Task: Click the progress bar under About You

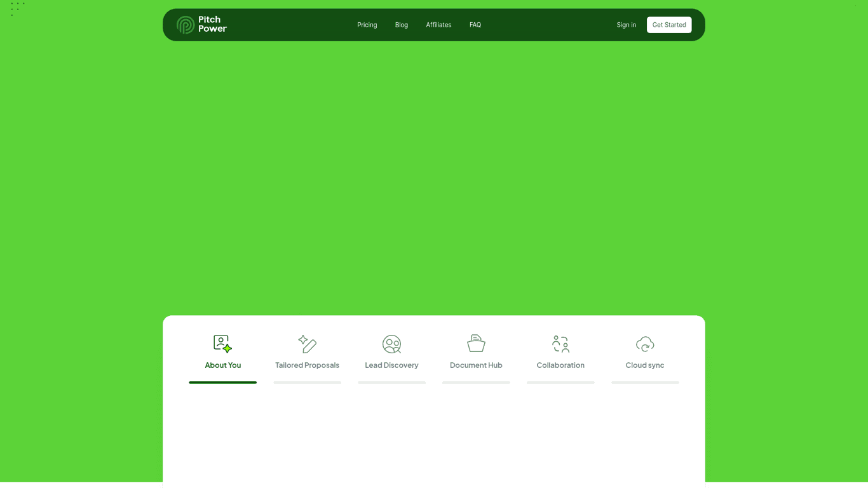Action: tap(222, 383)
